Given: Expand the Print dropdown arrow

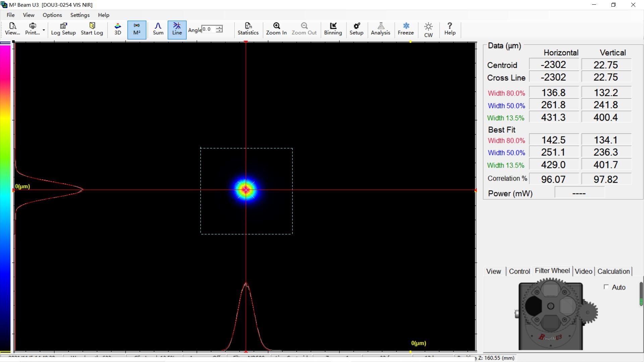Looking at the screenshot, I should click(x=44, y=30).
